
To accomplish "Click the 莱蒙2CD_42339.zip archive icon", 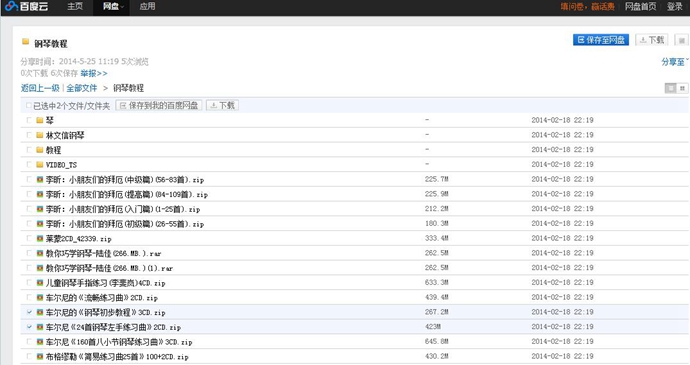I will (40, 239).
